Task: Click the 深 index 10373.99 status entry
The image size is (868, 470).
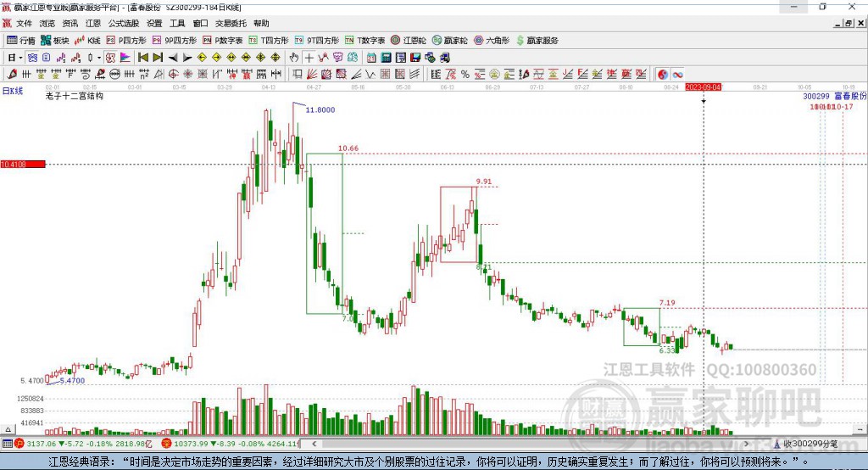Action: tap(231, 444)
